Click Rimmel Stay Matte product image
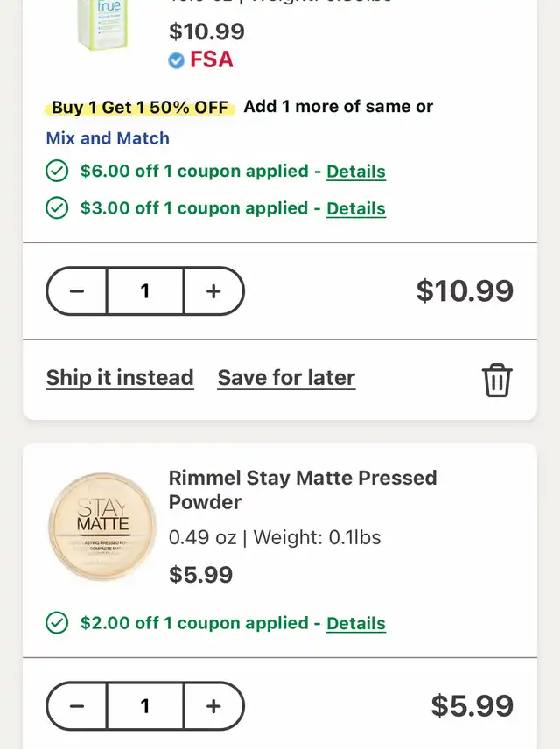The image size is (560, 749). tap(102, 526)
